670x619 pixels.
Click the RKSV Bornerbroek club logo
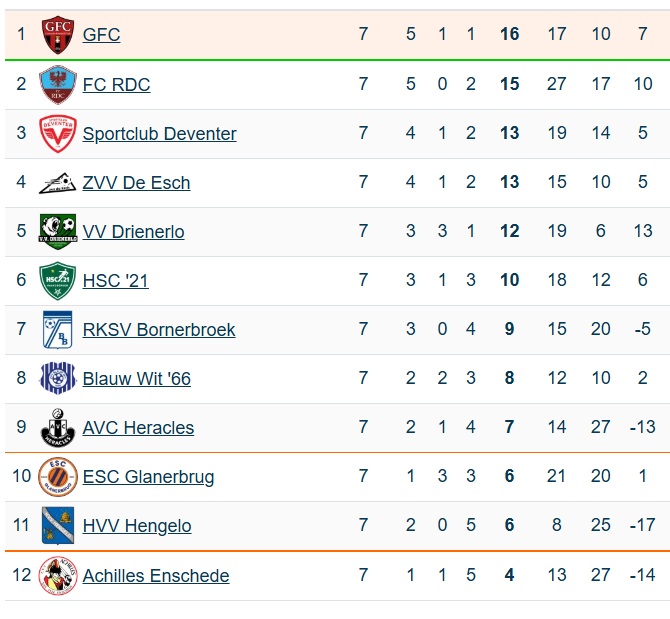point(57,330)
